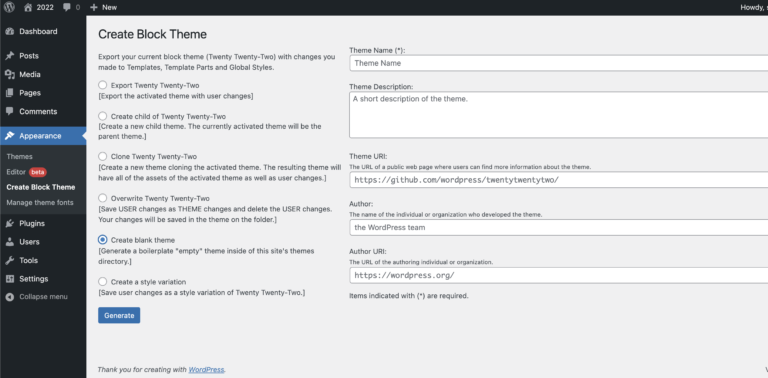
Task: Focus the Theme Description text area
Action: coord(558,115)
